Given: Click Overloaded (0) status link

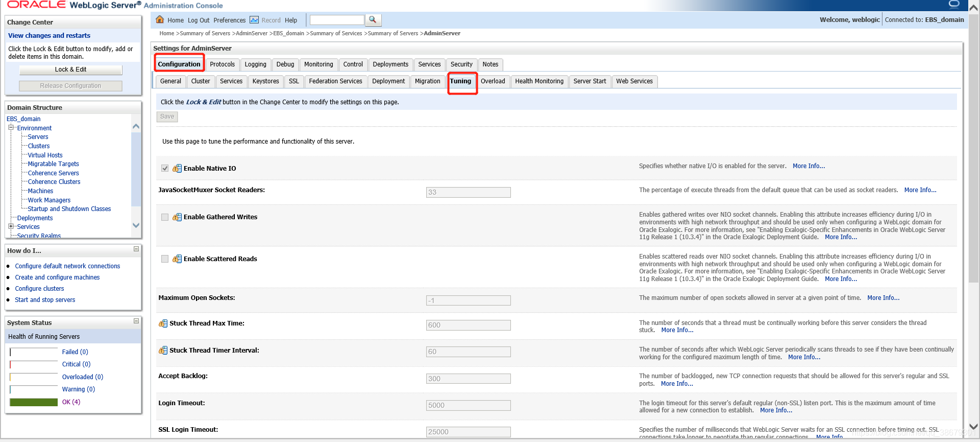Looking at the screenshot, I should 83,377.
